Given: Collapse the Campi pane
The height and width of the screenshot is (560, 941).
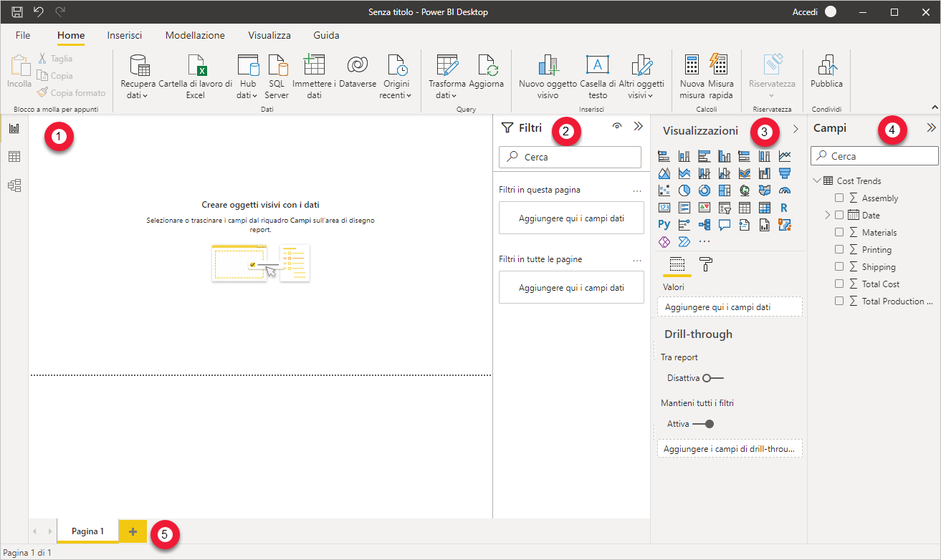Looking at the screenshot, I should coord(931,128).
